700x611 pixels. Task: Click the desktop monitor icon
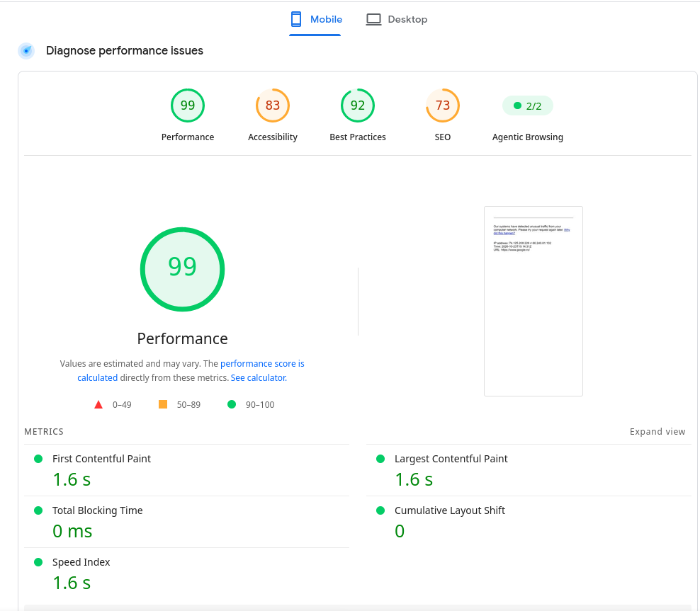click(373, 19)
